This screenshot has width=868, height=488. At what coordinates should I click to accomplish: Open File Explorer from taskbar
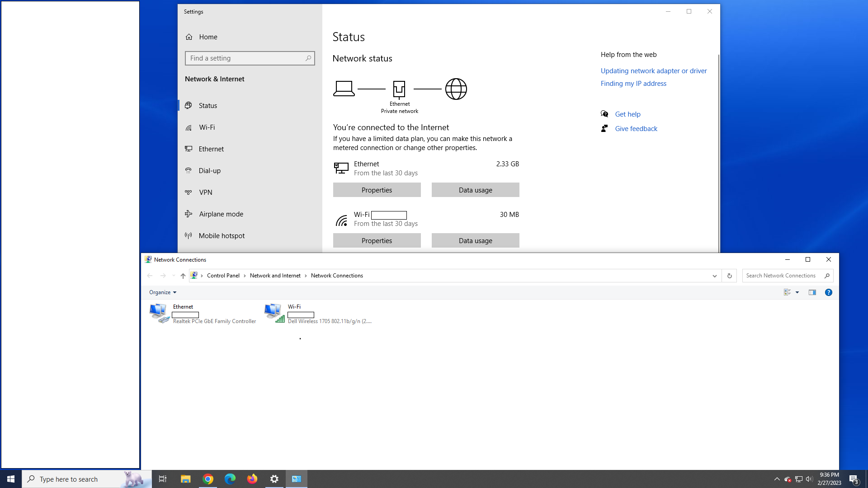point(185,479)
